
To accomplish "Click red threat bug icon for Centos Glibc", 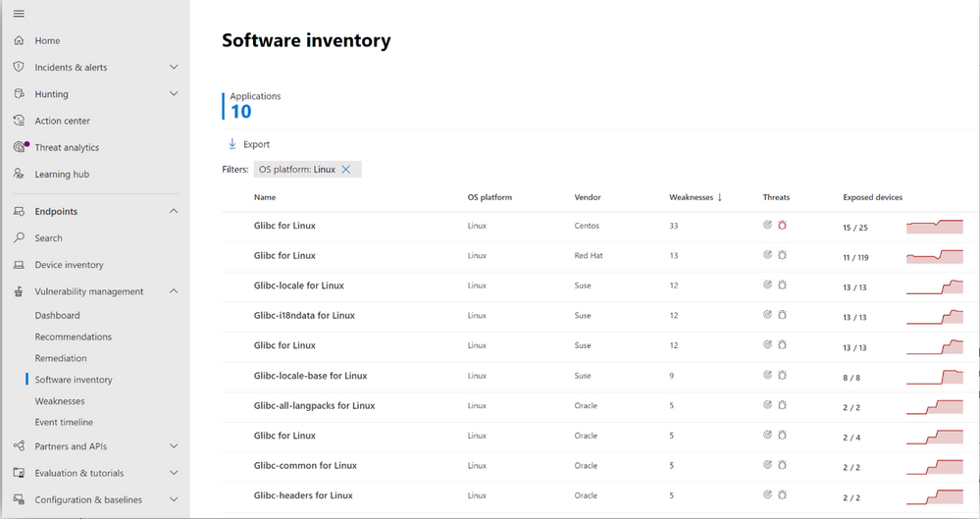I will (782, 225).
